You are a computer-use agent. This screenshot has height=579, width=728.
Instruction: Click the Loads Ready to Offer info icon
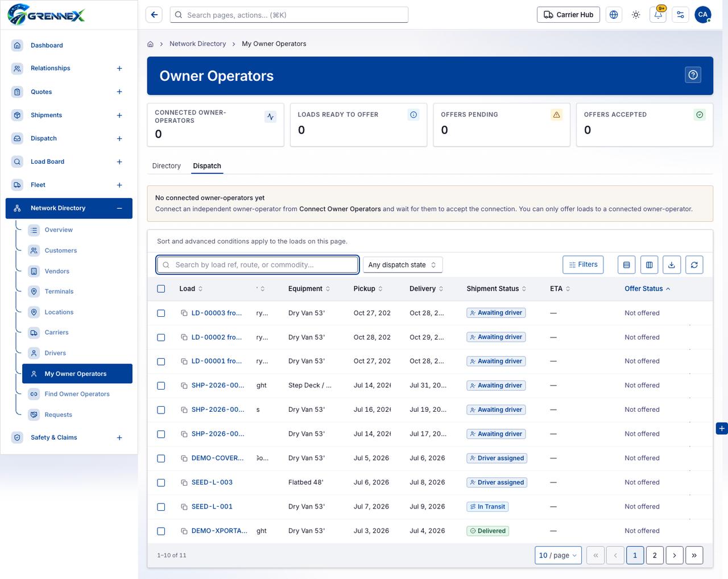(413, 115)
